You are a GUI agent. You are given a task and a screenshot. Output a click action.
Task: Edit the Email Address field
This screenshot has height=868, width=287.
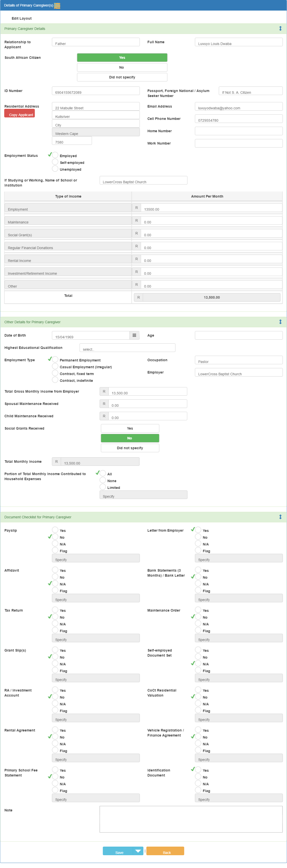[239, 107]
